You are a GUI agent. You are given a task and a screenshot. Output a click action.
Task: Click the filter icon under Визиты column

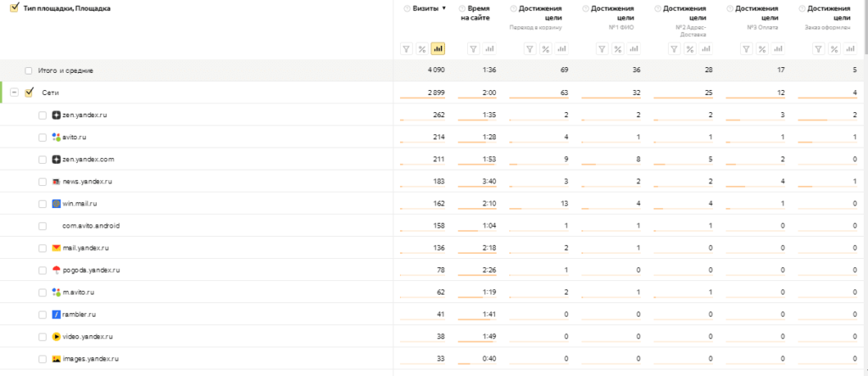pos(407,49)
